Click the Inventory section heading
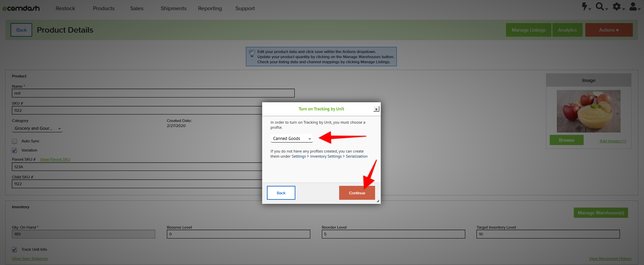 pos(21,207)
